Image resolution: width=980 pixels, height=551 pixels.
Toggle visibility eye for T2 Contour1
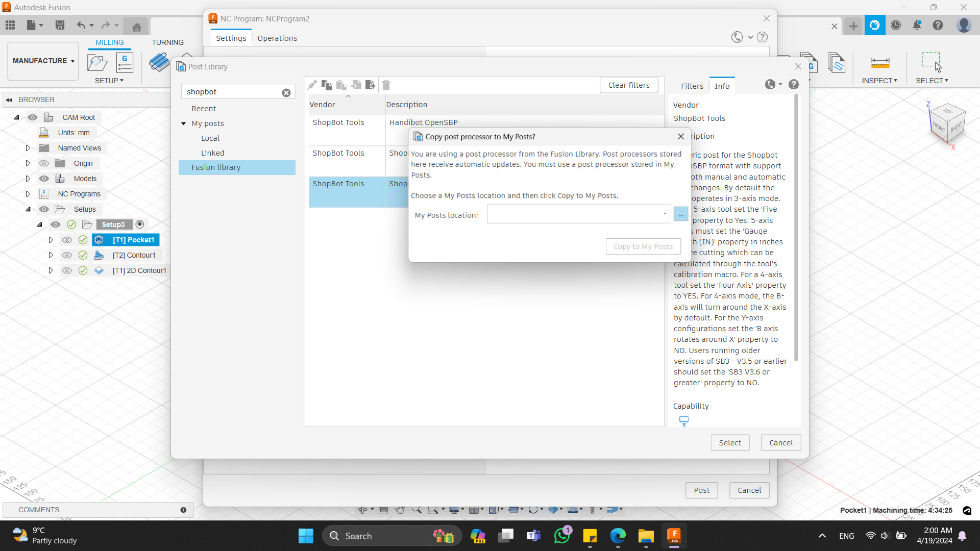click(67, 255)
